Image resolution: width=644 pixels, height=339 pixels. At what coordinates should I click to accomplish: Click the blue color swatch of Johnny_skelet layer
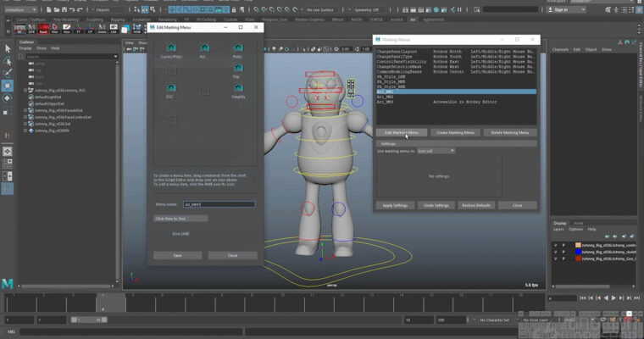pos(578,252)
